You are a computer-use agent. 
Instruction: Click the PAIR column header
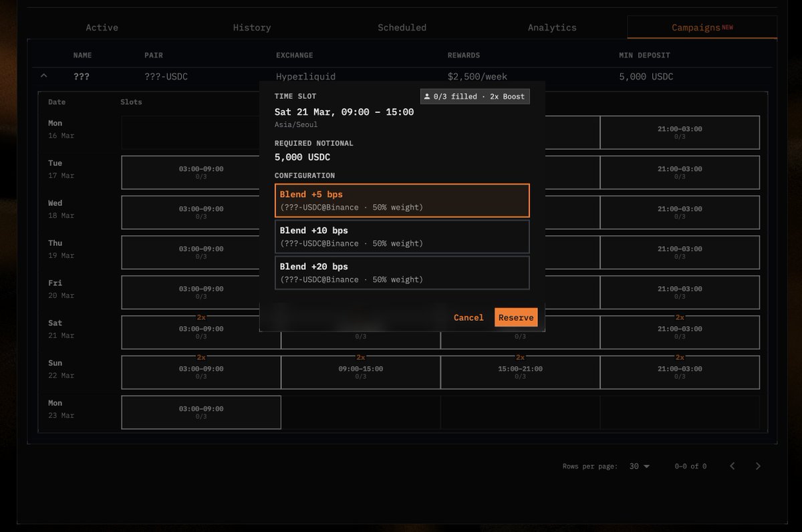pyautogui.click(x=154, y=55)
